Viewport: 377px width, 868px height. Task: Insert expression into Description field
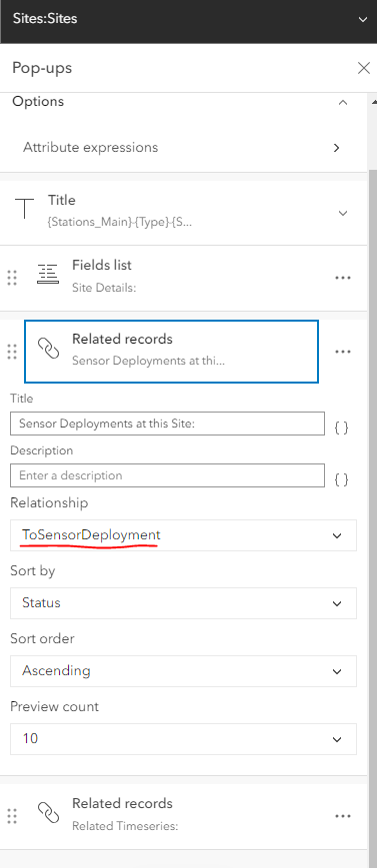(342, 479)
